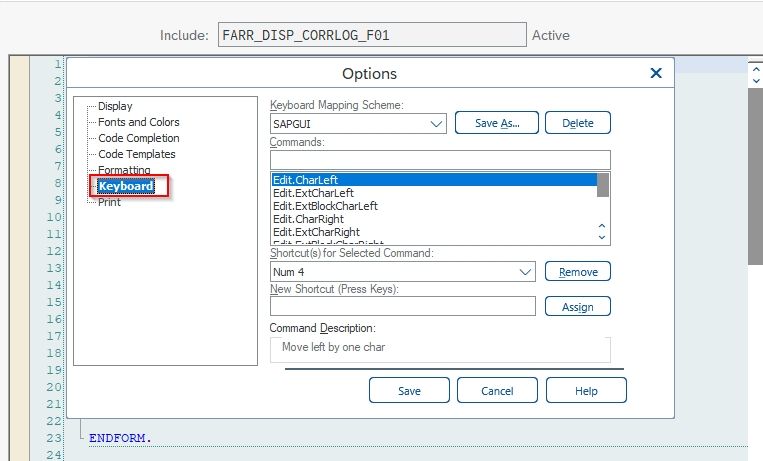Screen dimensions: 763x461
Task: Open Print options
Action: click(109, 202)
